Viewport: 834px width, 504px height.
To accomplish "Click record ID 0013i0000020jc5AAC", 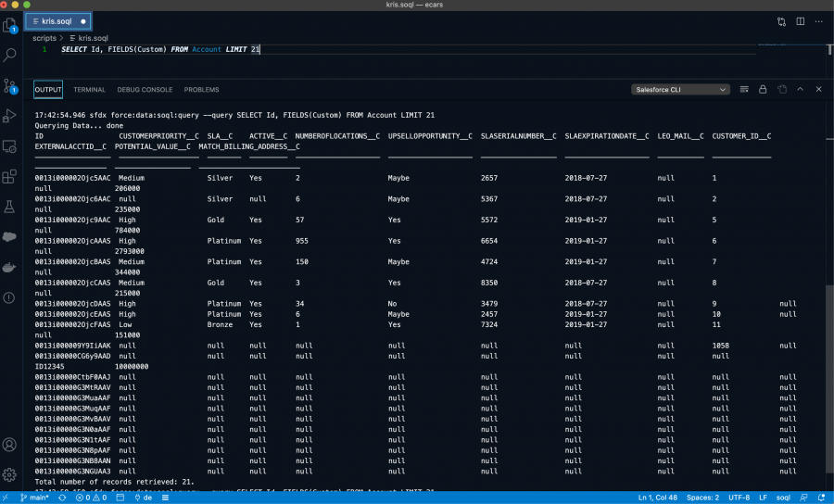I will point(72,178).
